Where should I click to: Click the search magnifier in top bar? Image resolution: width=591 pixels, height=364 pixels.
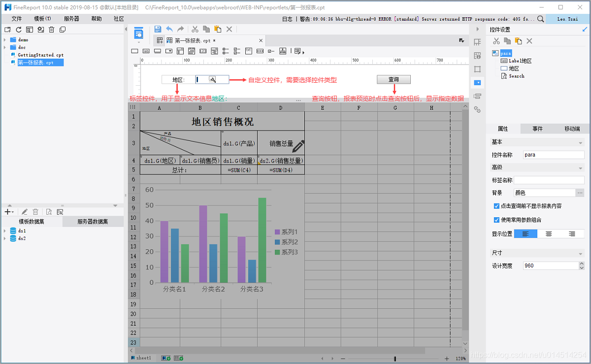[x=541, y=19]
